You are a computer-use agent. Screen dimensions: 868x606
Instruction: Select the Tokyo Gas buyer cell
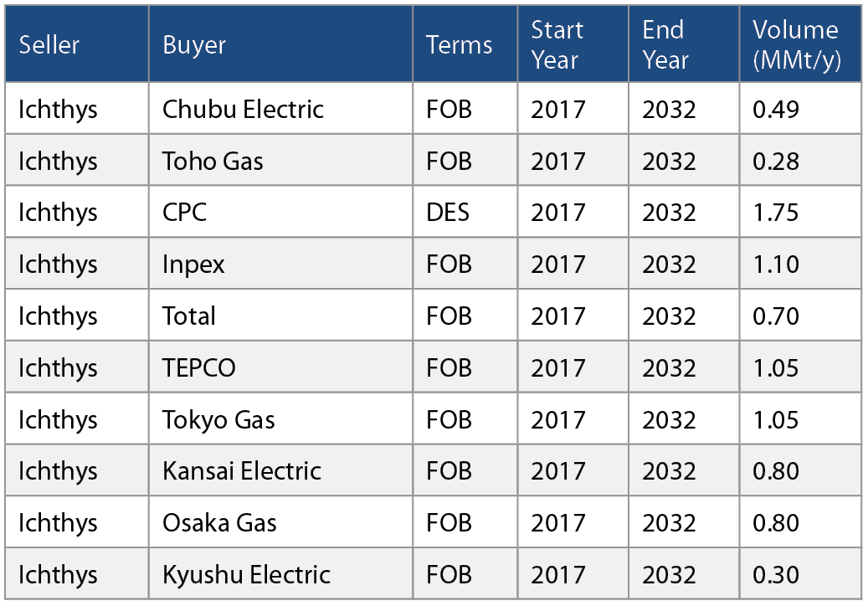point(280,419)
